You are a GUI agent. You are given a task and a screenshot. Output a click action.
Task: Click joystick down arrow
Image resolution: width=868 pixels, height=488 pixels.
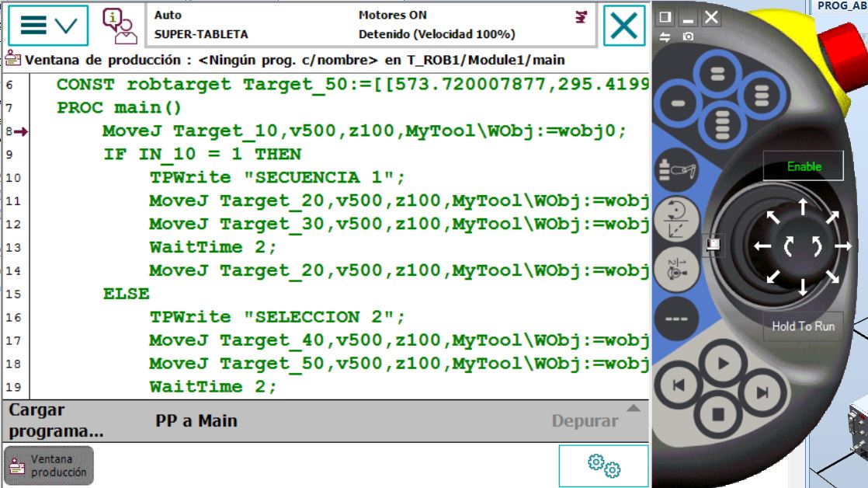[803, 287]
